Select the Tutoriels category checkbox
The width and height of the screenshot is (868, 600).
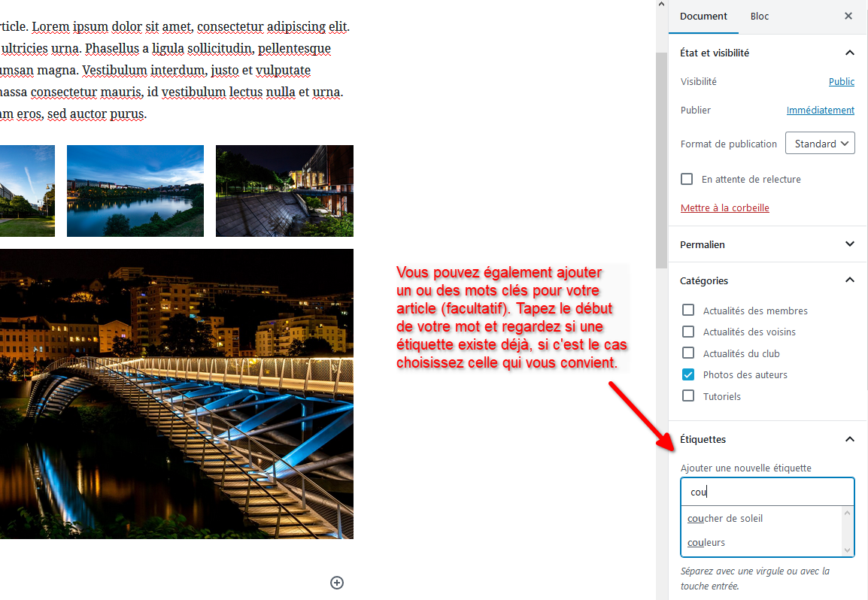tap(687, 396)
